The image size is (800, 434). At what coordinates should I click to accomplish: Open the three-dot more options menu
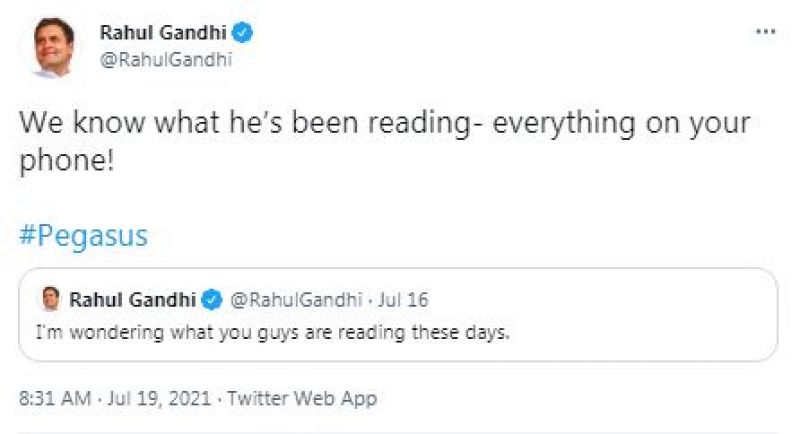click(x=765, y=32)
